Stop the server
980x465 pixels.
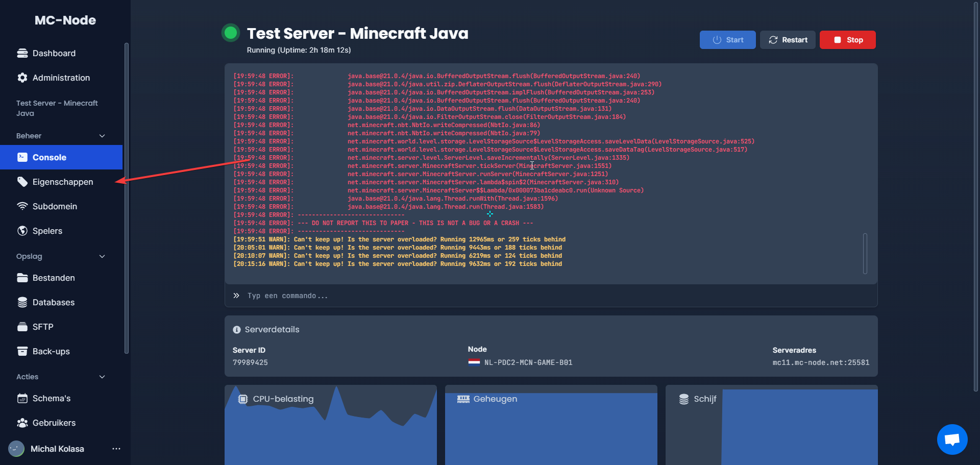click(848, 40)
